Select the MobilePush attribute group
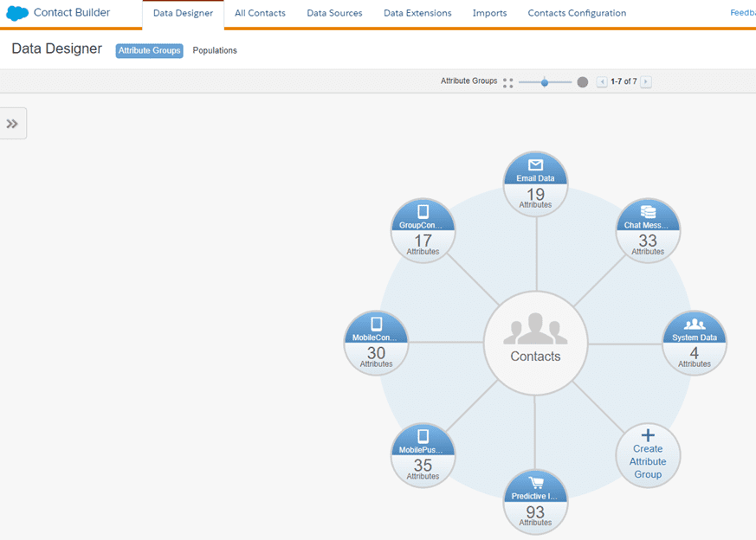The image size is (756, 540). (x=423, y=455)
